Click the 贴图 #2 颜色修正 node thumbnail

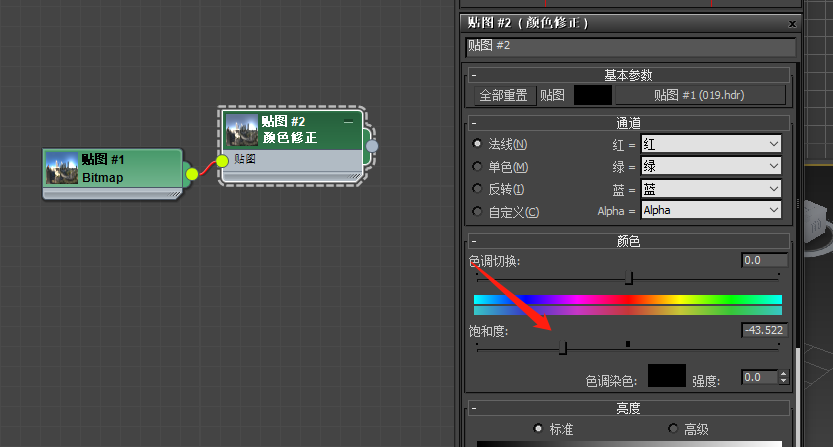click(x=242, y=130)
